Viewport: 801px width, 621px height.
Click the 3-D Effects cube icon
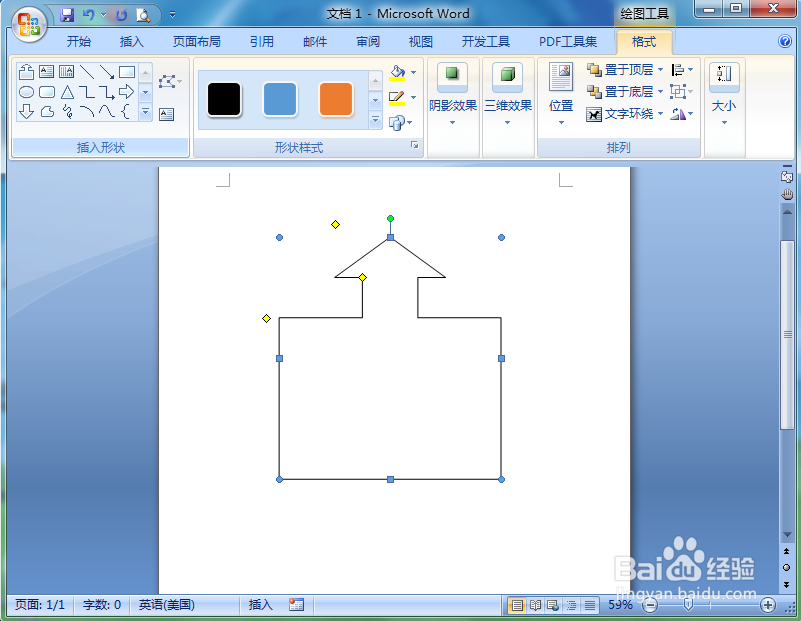[x=507, y=75]
